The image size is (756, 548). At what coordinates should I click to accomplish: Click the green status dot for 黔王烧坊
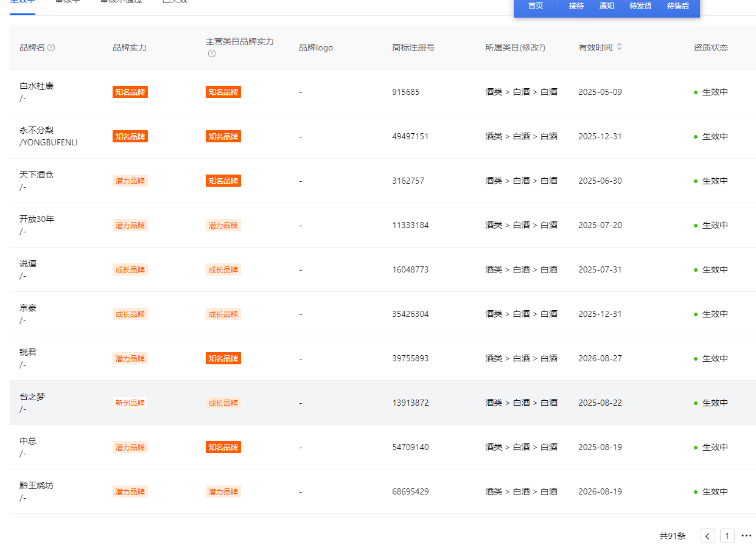tap(696, 491)
